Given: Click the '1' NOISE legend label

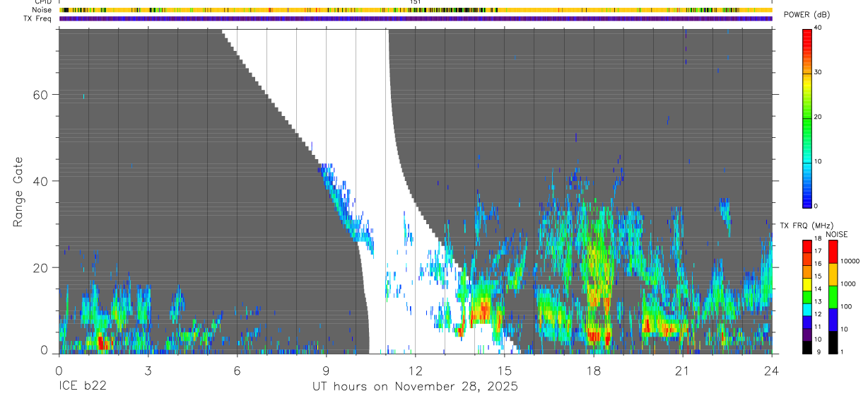Looking at the screenshot, I should coord(841,351).
